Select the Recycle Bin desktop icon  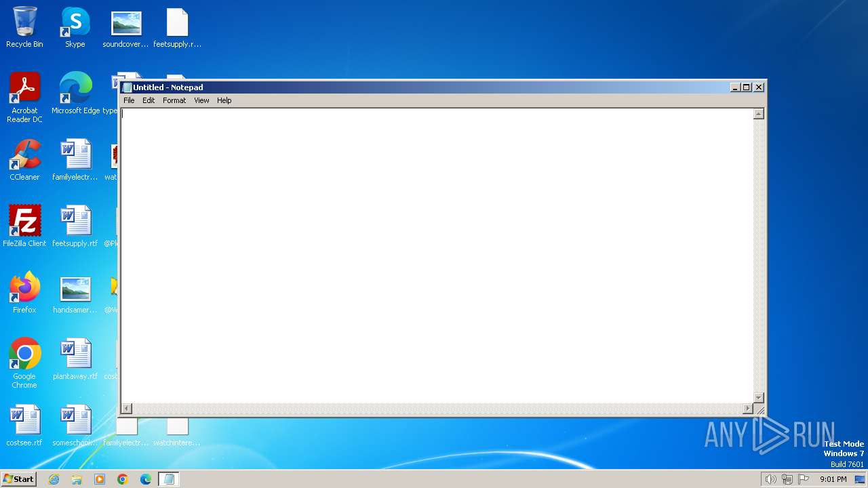[24, 28]
